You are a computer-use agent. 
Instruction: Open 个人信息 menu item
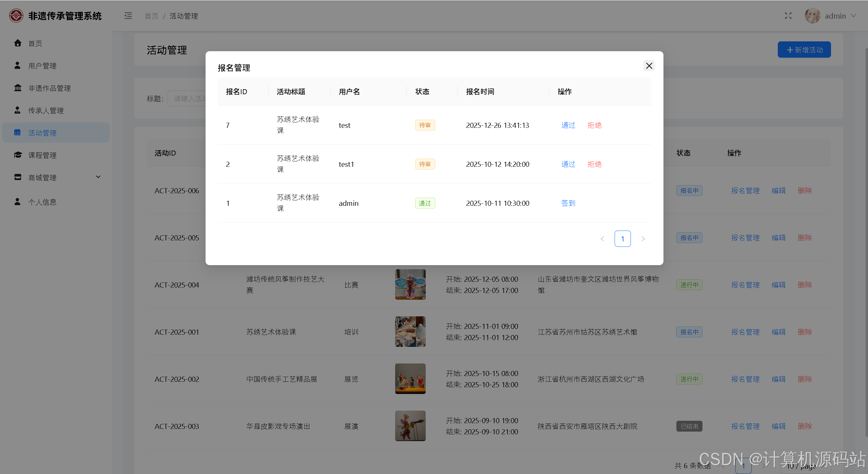[x=42, y=202]
